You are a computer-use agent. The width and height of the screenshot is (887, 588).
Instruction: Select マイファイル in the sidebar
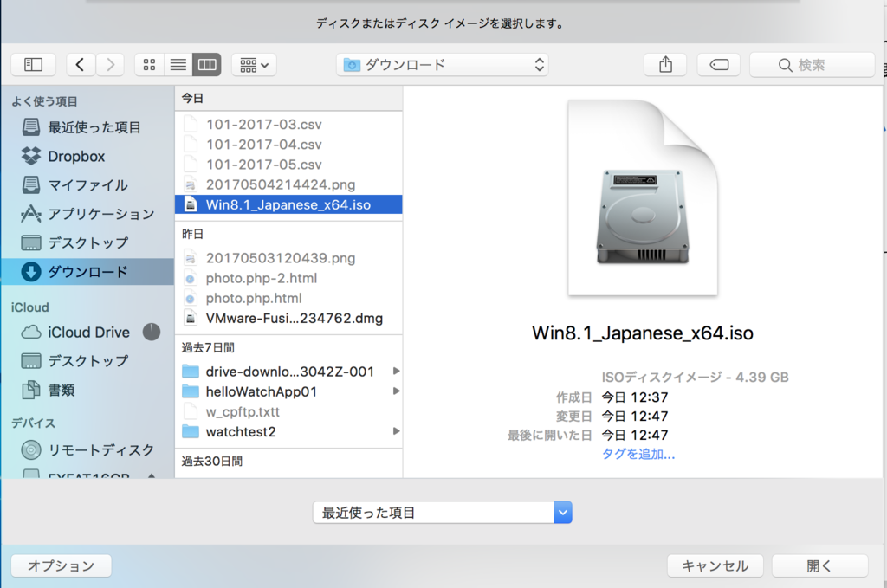click(87, 184)
